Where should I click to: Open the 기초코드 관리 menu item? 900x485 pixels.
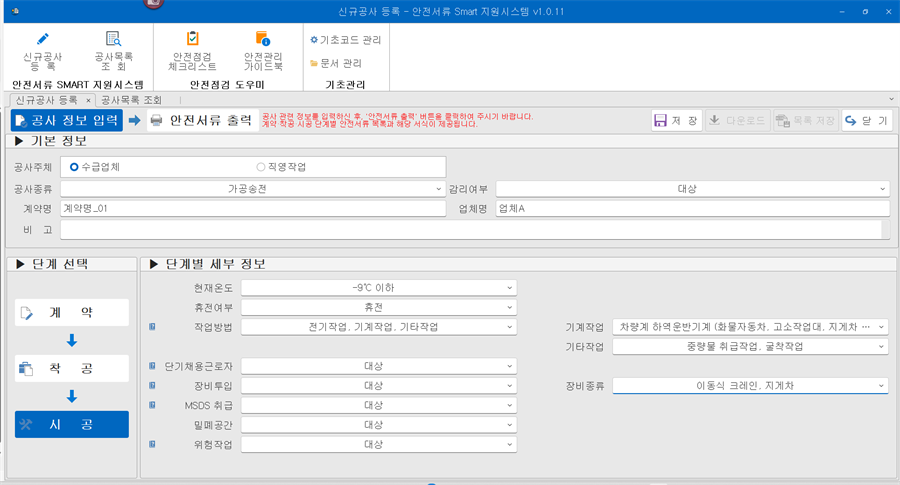point(346,40)
